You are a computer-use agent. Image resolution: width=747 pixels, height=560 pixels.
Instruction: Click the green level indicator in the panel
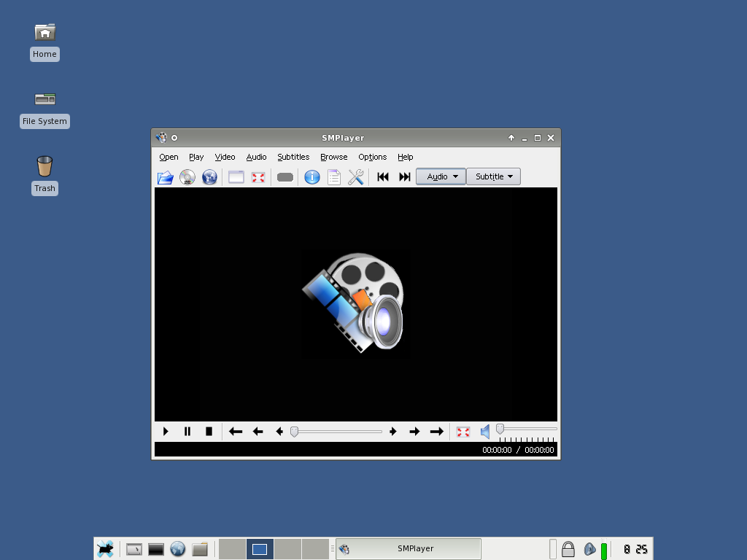[x=603, y=550]
